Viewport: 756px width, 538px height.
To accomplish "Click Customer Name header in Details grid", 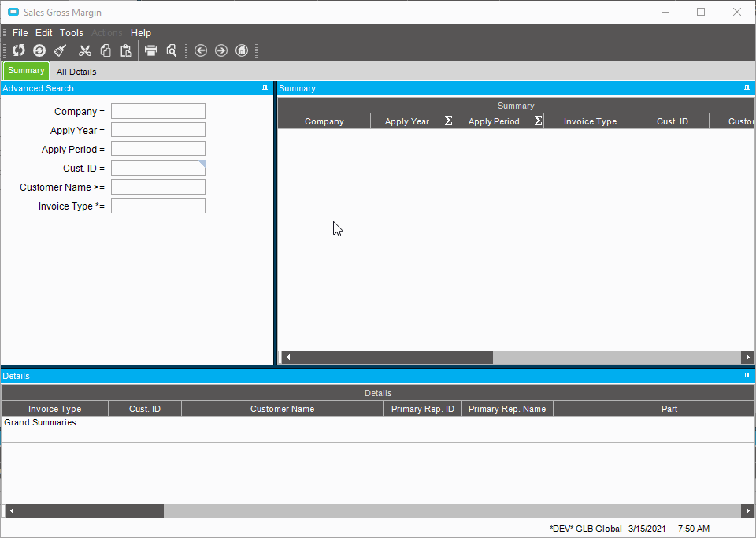I will (283, 409).
